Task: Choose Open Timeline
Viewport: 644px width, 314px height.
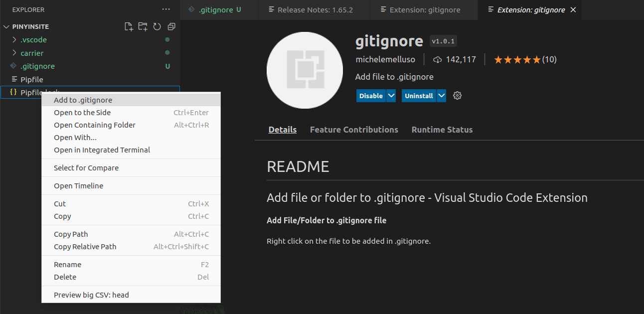Action: click(131, 186)
